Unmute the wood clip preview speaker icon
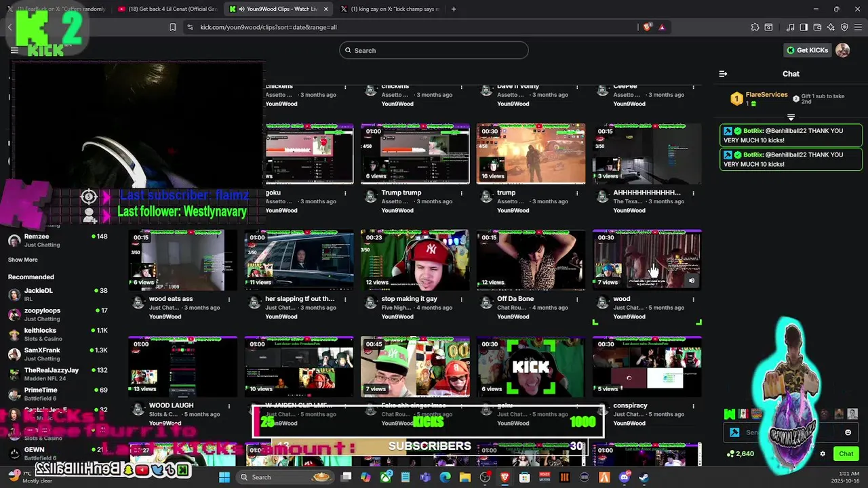 coord(692,281)
